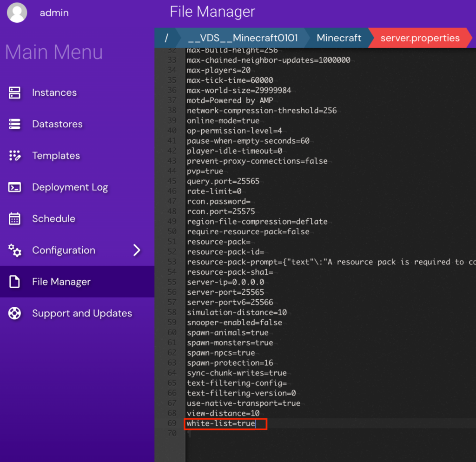Open Templates via its sidebar icon

(14, 156)
